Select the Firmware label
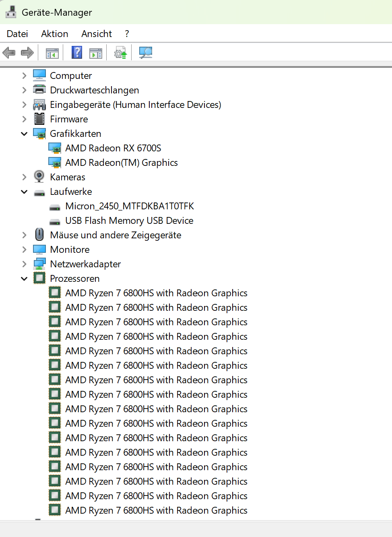Screen dimensions: 392x537 point(69,119)
